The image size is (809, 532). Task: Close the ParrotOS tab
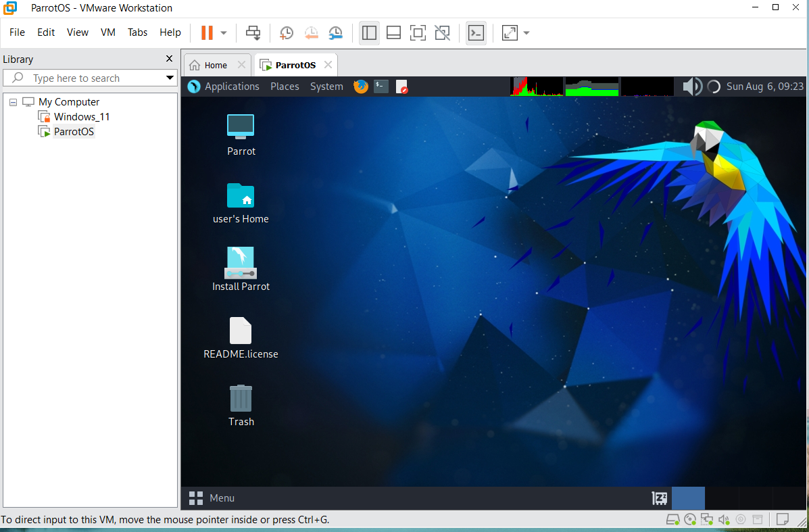(x=328, y=64)
